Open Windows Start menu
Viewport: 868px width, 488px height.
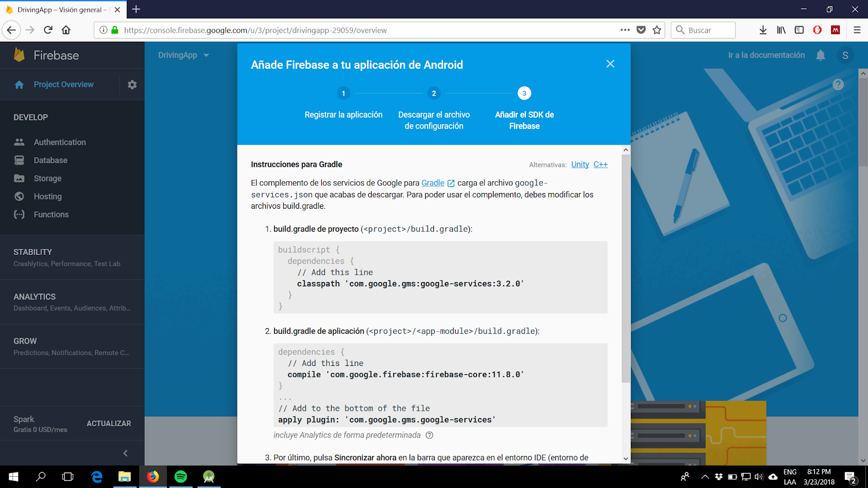pos(14,477)
